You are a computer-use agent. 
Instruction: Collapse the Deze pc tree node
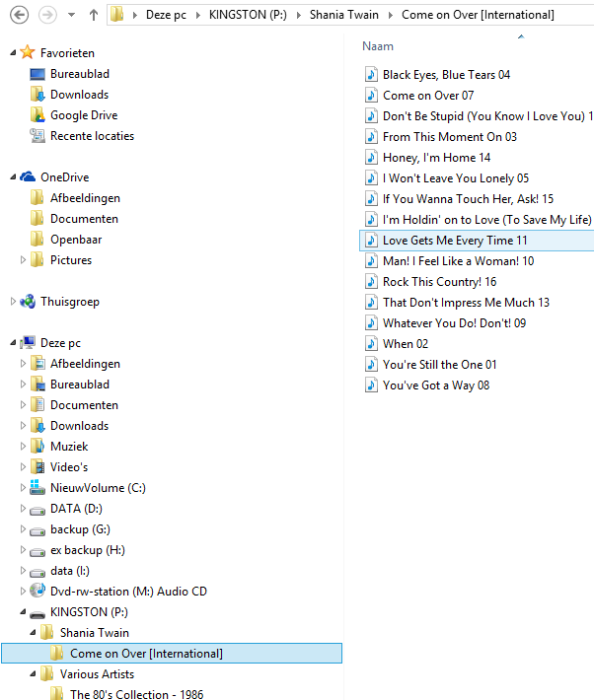14,343
